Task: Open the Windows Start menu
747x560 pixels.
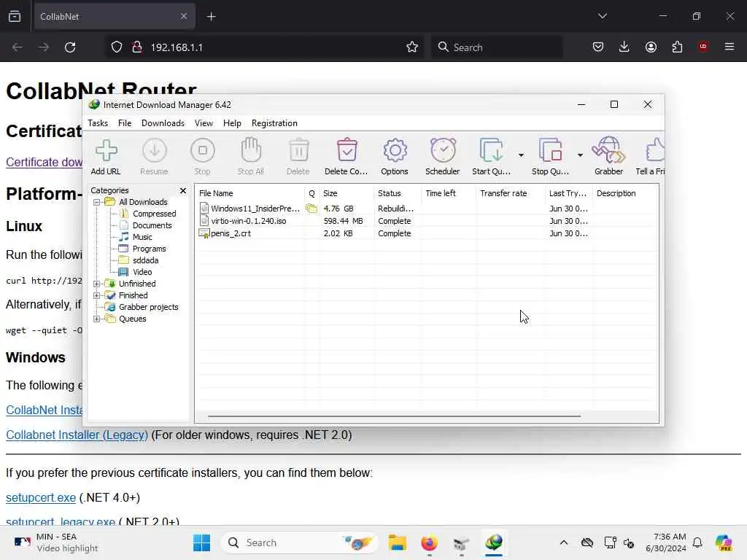Action: tap(201, 542)
